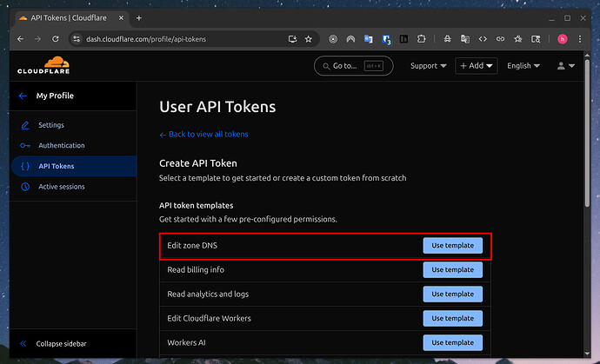Use template for Read billing info
This screenshot has width=600, height=364.
(x=453, y=270)
